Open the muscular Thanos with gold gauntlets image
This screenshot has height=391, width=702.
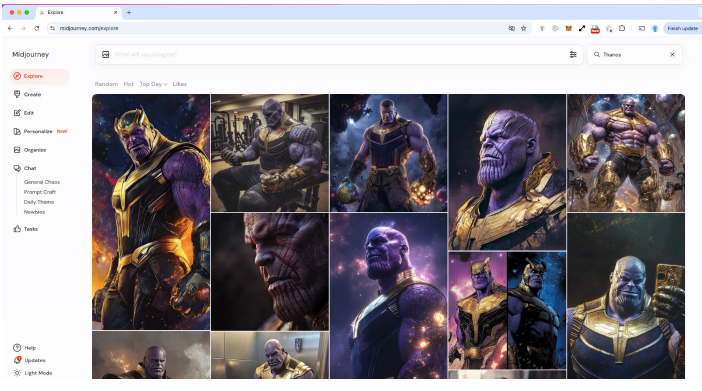(626, 153)
